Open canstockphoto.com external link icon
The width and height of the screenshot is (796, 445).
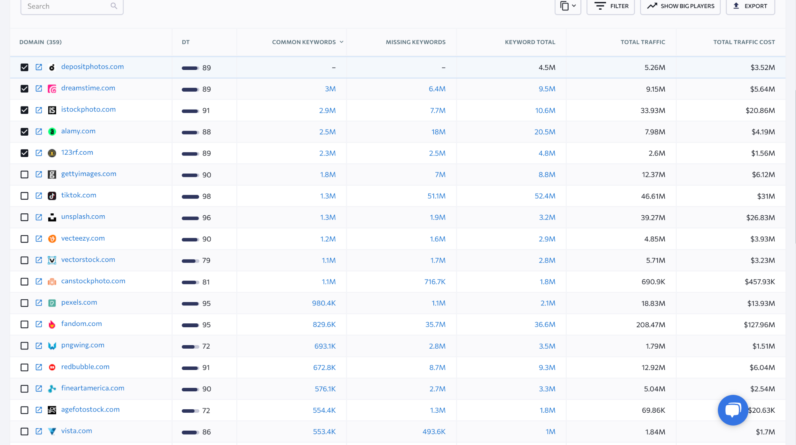click(x=39, y=281)
